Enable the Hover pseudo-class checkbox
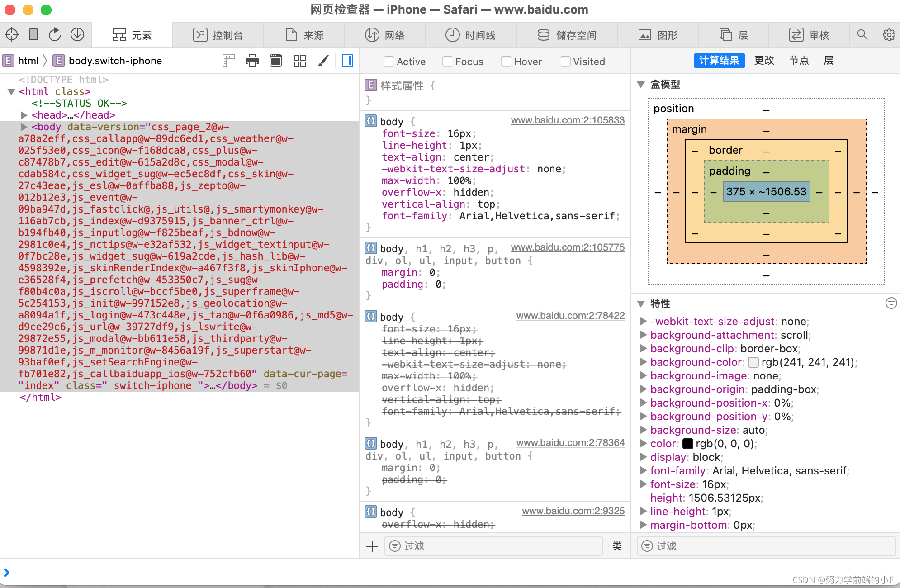Screen dimensions: 900x588 pos(506,62)
